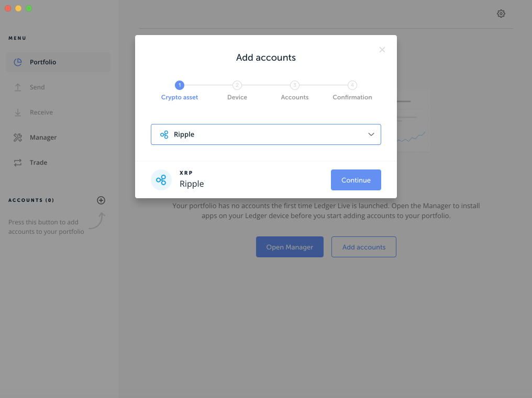Click the Add accounts dialog title
This screenshot has height=398, width=532.
pyautogui.click(x=265, y=58)
